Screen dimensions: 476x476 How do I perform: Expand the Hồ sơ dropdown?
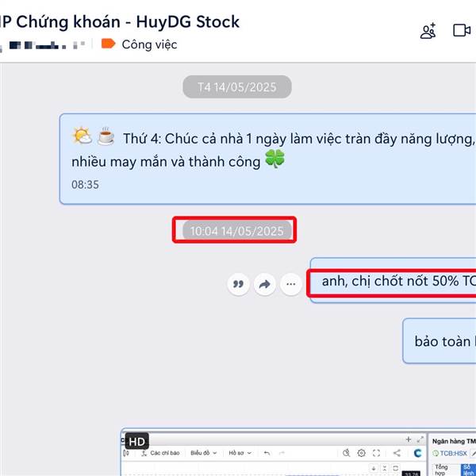[240, 453]
